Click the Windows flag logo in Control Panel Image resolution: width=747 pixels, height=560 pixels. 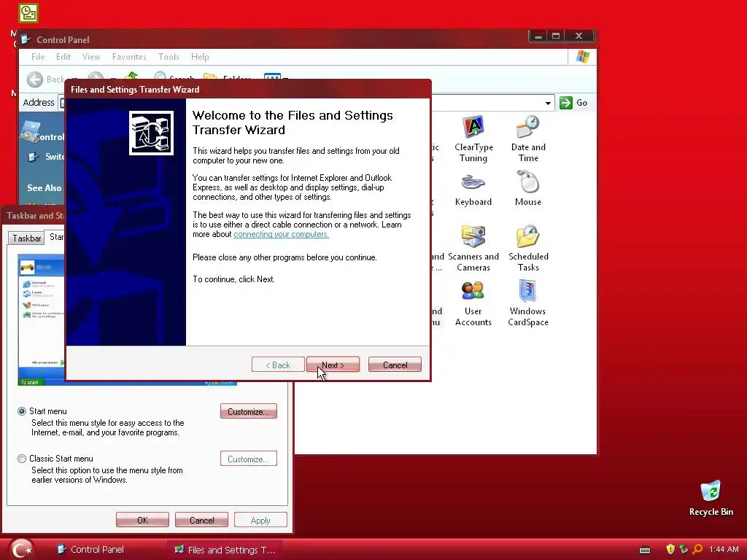(582, 57)
